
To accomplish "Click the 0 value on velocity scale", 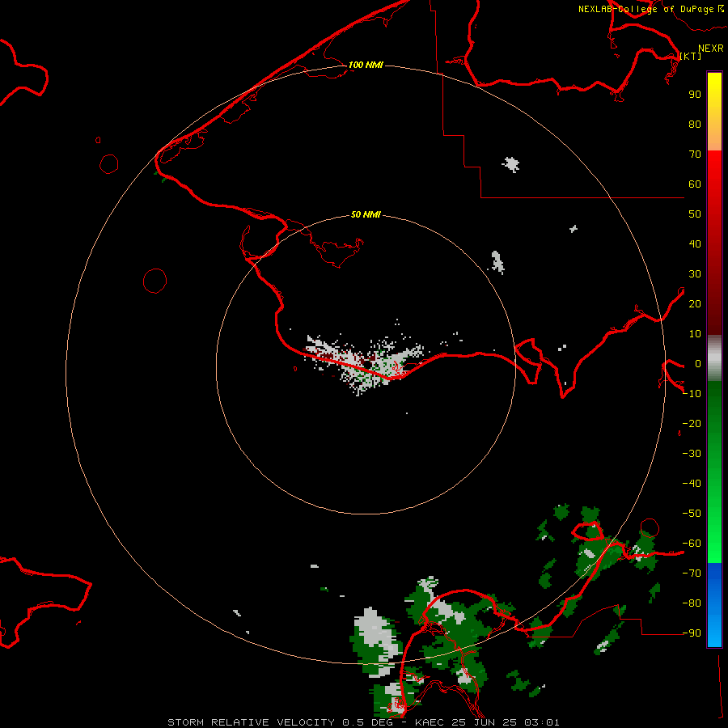I will 698,363.
